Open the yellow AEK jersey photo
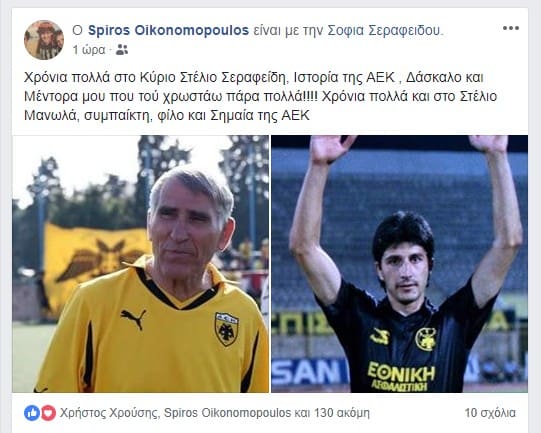Screen dimensions: 541x433 [x=140, y=264]
